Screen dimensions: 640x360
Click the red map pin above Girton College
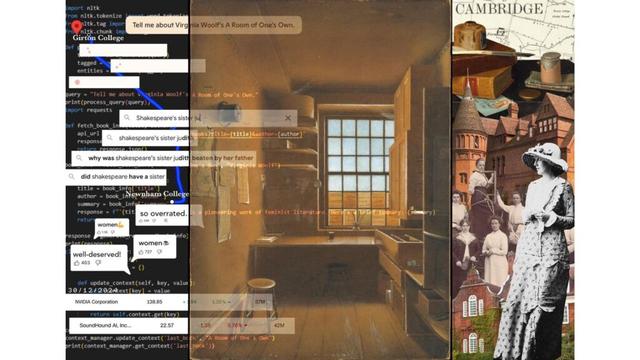tap(76, 27)
